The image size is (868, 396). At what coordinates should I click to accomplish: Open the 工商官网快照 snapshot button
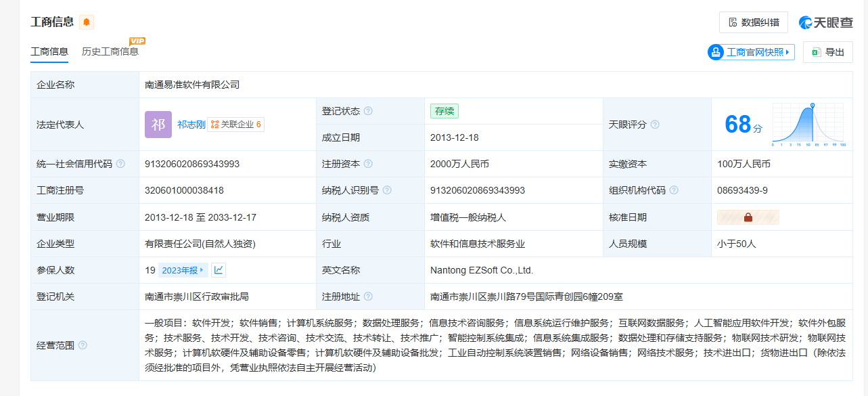751,52
